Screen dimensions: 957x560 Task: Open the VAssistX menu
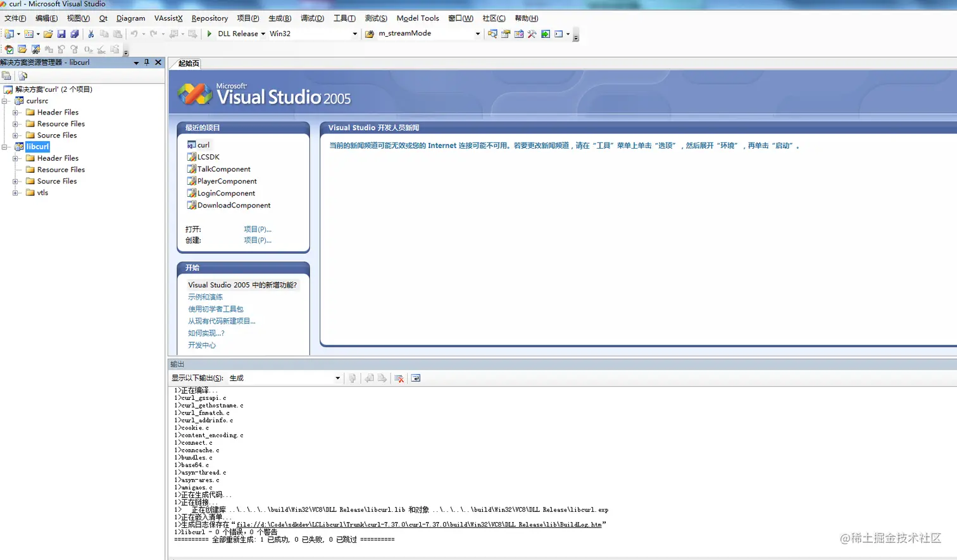tap(168, 18)
